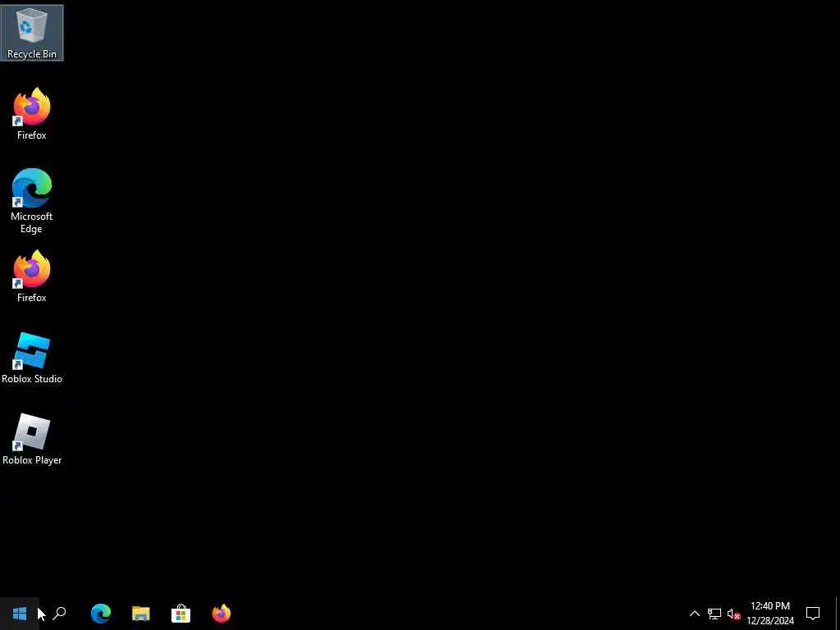This screenshot has width=840, height=630.
Task: Click the Show desktop strip
Action: 837,614
